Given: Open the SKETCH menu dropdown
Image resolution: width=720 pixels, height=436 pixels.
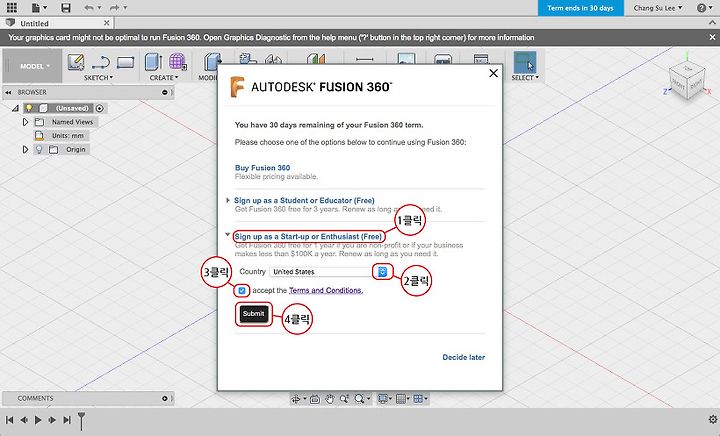Looking at the screenshot, I should (98, 78).
